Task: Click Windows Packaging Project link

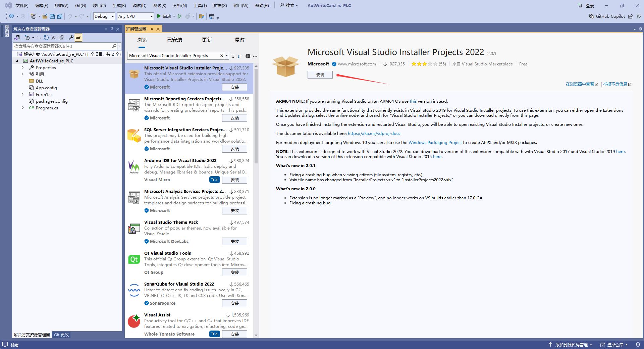Action: click(435, 142)
